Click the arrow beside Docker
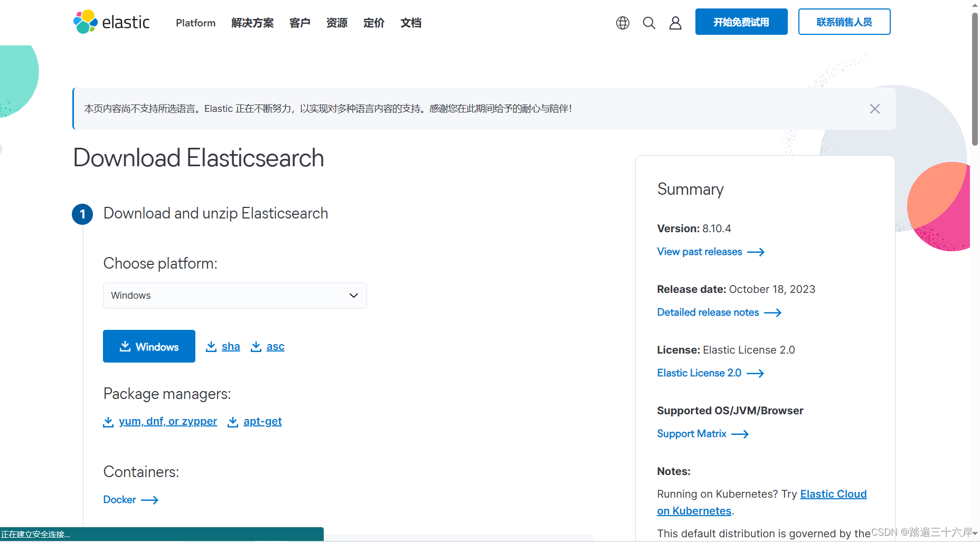 click(150, 500)
